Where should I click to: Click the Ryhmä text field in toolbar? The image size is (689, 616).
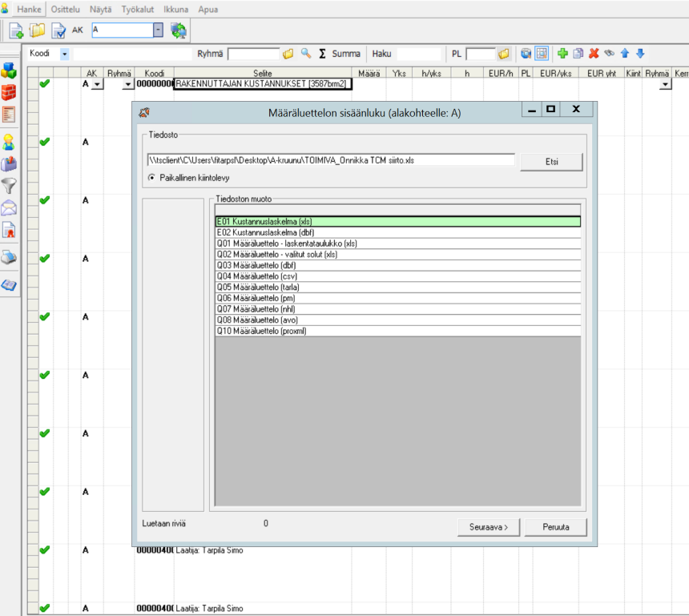tap(253, 54)
